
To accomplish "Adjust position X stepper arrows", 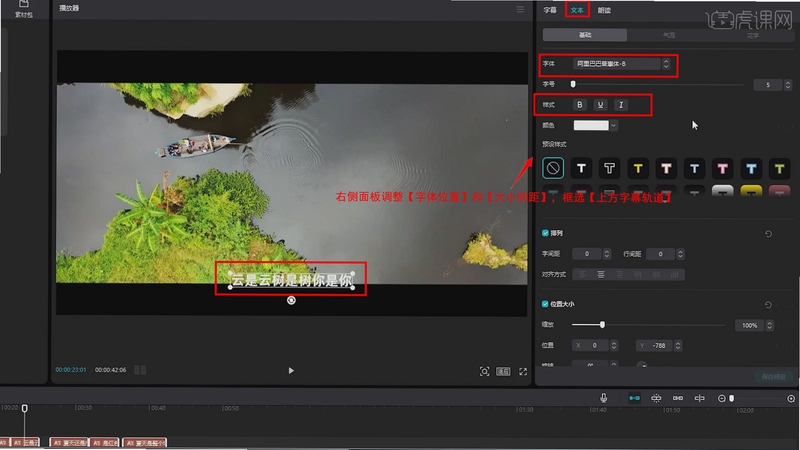I will [614, 345].
